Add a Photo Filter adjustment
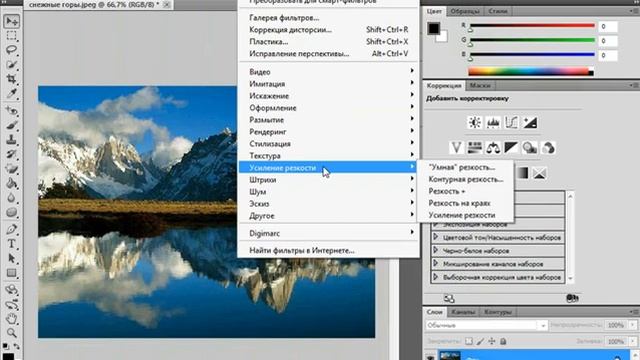This screenshot has width=640, height=360. (x=530, y=148)
